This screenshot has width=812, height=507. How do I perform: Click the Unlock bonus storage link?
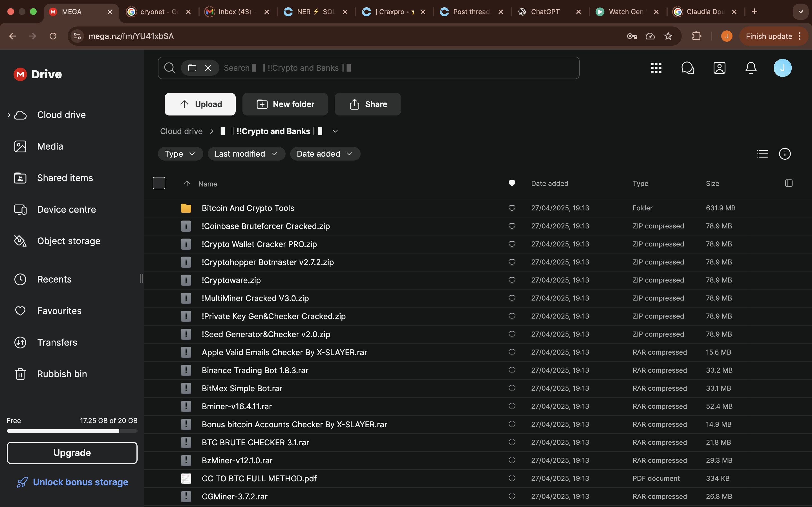pos(80,482)
